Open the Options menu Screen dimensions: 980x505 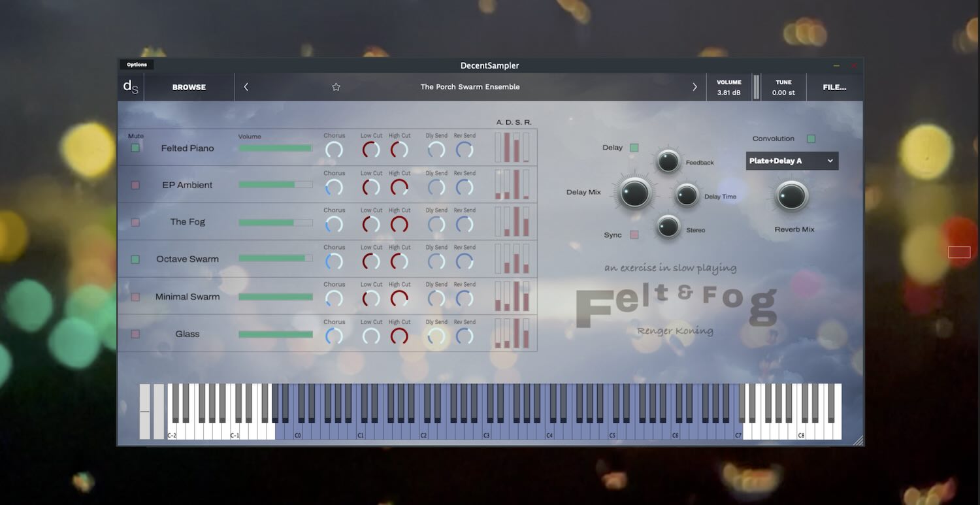(x=137, y=65)
